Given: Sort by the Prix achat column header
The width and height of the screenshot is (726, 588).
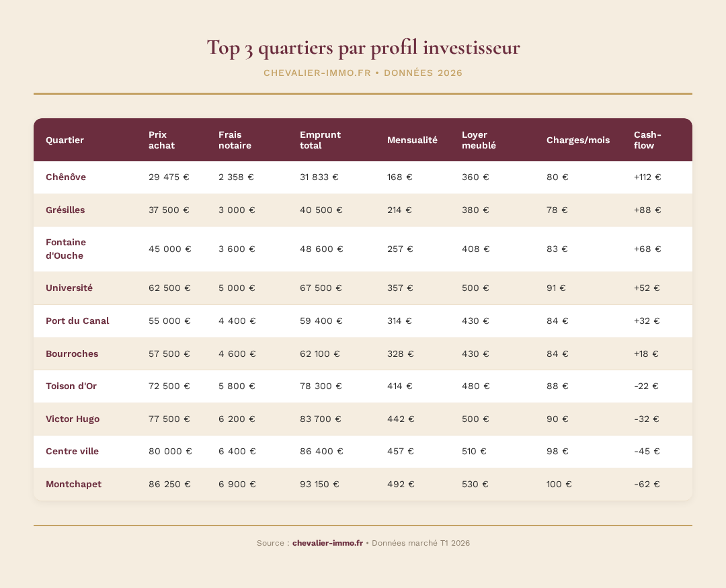Looking at the screenshot, I should (x=162, y=140).
